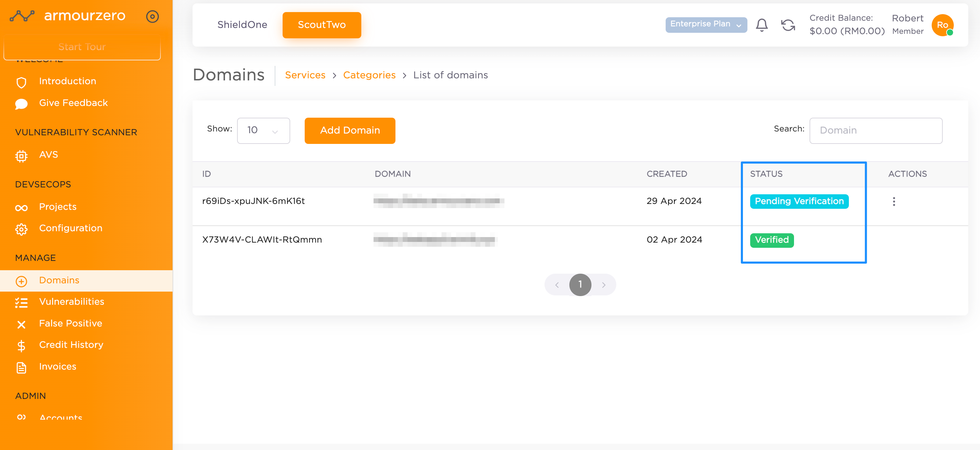This screenshot has height=450, width=980.
Task: Click the refresh sync icon
Action: pyautogui.click(x=788, y=25)
